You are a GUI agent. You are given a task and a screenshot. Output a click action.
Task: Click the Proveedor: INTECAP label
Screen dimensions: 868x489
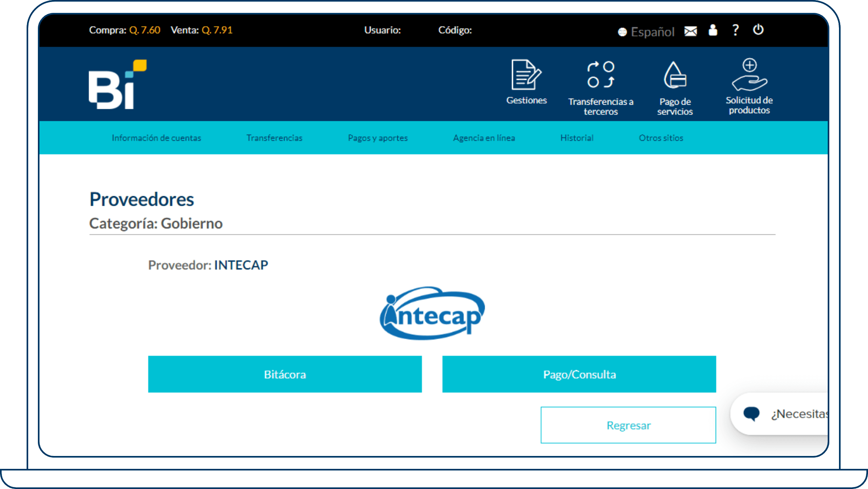(x=208, y=265)
